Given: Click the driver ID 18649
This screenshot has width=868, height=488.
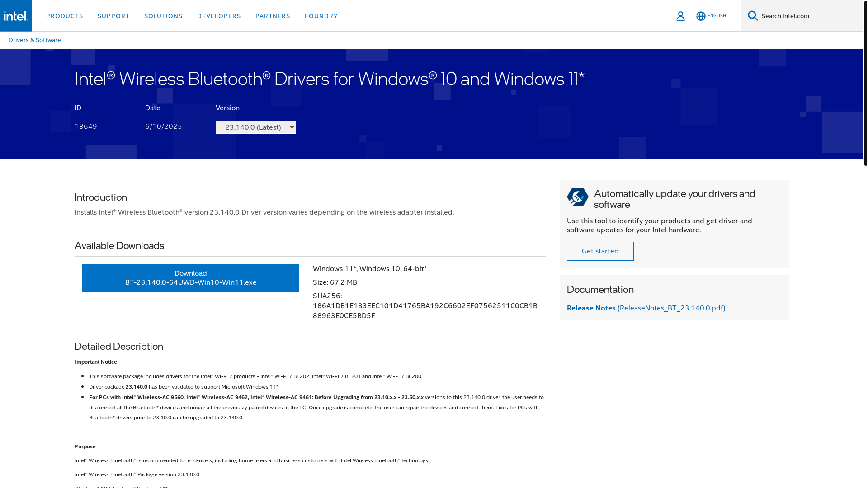Looking at the screenshot, I should 86,126.
